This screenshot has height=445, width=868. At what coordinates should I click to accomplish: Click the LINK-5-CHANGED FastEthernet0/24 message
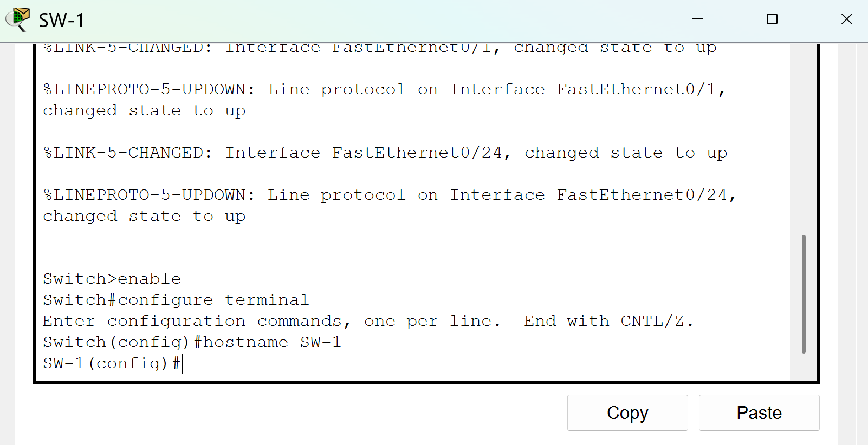pos(385,153)
